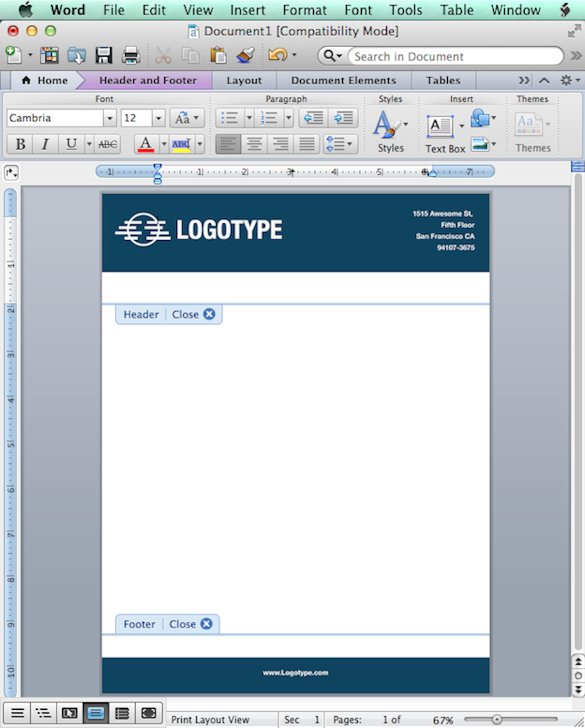Click the Format Painter brush icon

click(x=245, y=56)
